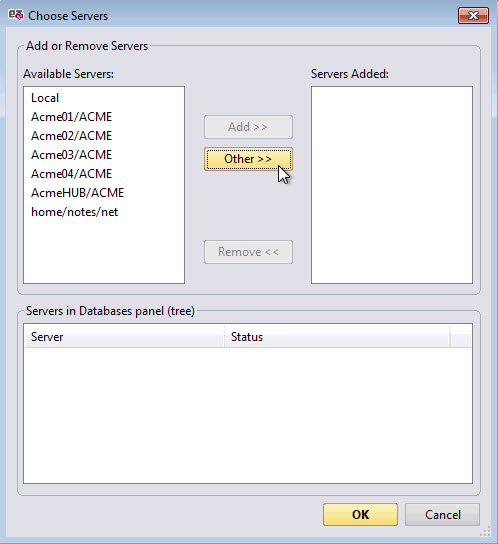Screen dimensions: 498x544
Task: Cancel the Choose Servers dialog
Action: [x=442, y=515]
